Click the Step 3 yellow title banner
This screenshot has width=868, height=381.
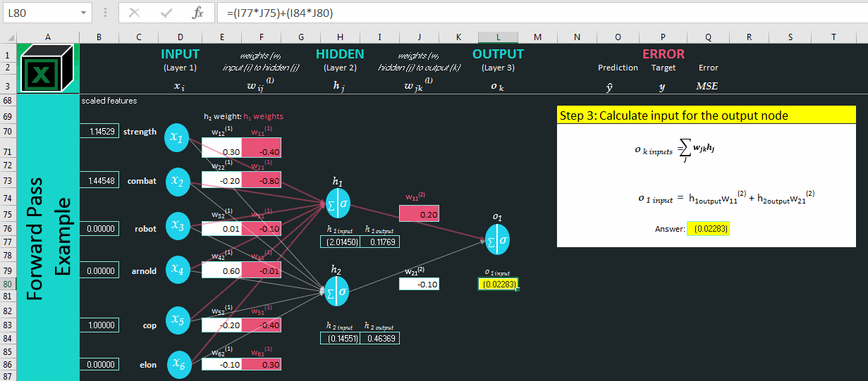pyautogui.click(x=706, y=115)
